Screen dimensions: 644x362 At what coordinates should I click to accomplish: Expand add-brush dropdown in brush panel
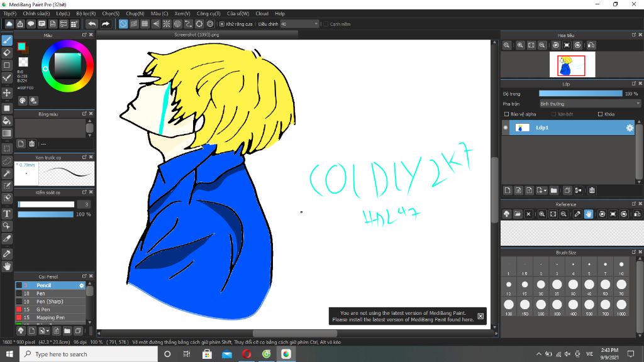(x=48, y=331)
